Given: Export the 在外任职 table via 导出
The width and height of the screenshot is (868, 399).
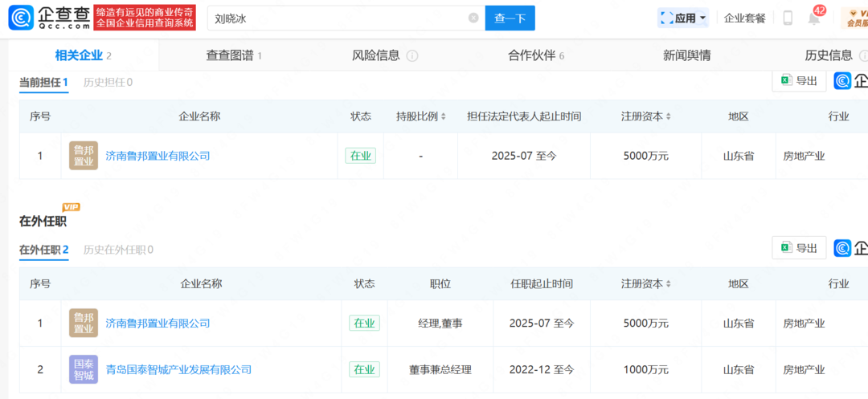Looking at the screenshot, I should pos(799,247).
